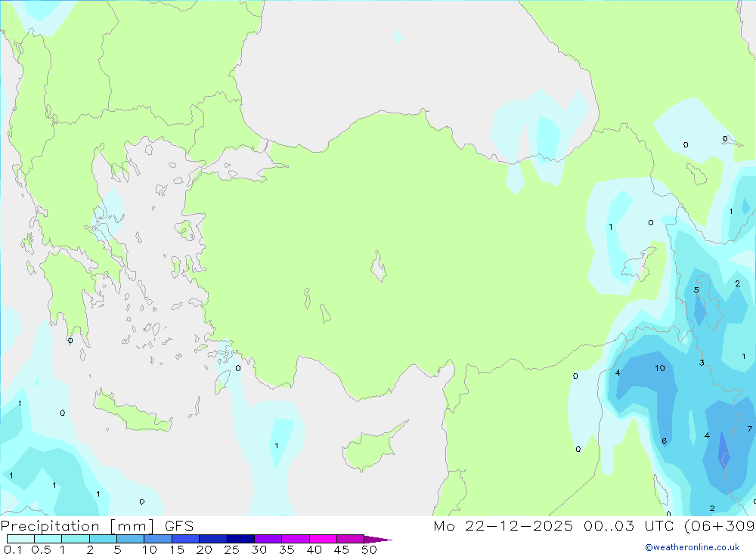Select the '35' legend scale label
Image resolution: width=756 pixels, height=554 pixels.
click(x=287, y=549)
